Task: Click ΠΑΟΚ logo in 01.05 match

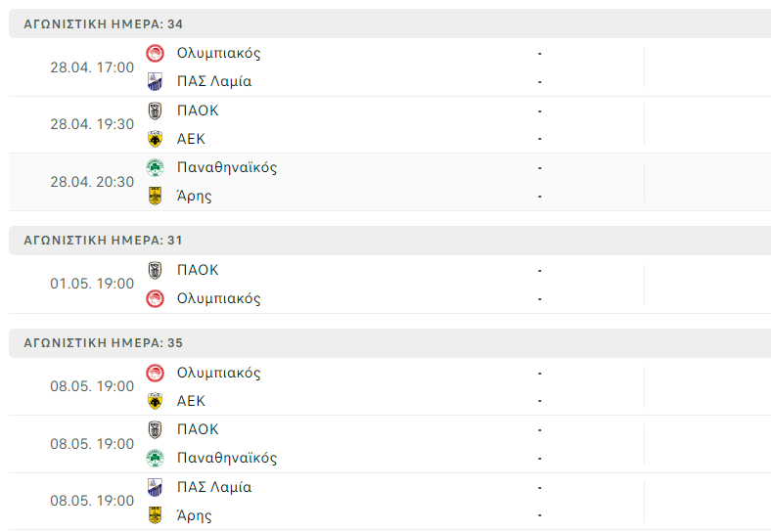Action: (x=155, y=270)
